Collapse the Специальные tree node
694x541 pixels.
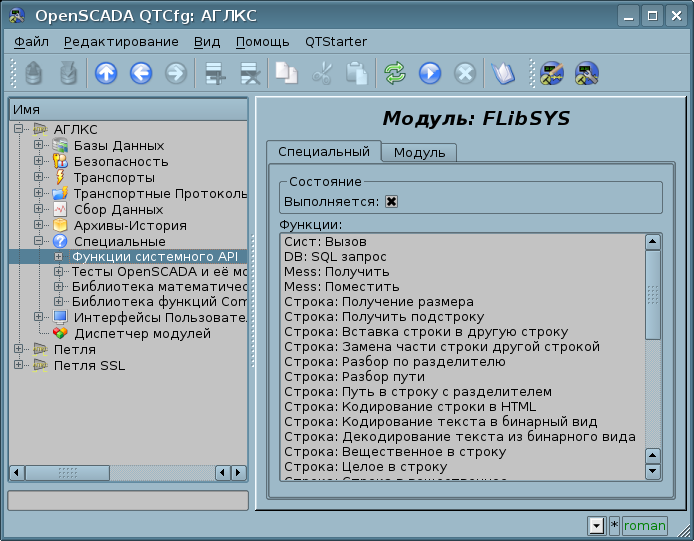(x=39, y=242)
